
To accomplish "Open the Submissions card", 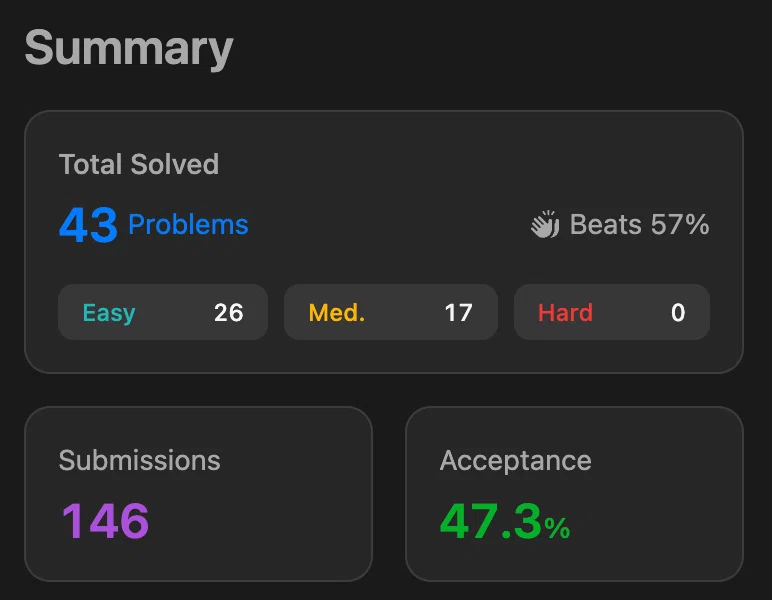I will click(x=198, y=493).
